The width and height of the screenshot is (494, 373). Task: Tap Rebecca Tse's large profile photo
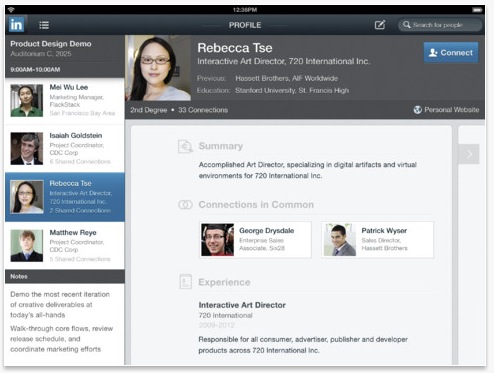(x=158, y=68)
